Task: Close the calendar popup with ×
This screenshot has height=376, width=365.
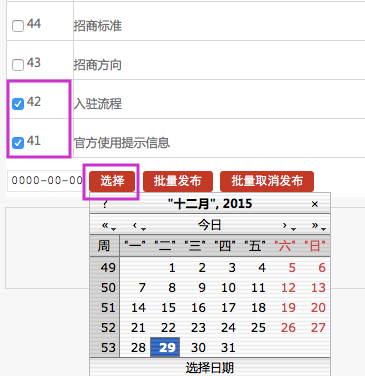Action: pyautogui.click(x=315, y=204)
